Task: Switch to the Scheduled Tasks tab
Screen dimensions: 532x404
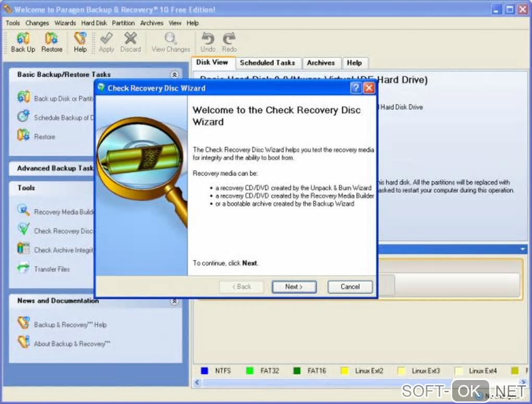Action: 268,63
